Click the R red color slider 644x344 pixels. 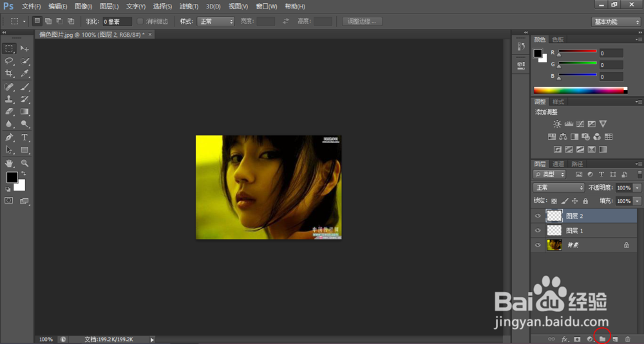(x=576, y=51)
